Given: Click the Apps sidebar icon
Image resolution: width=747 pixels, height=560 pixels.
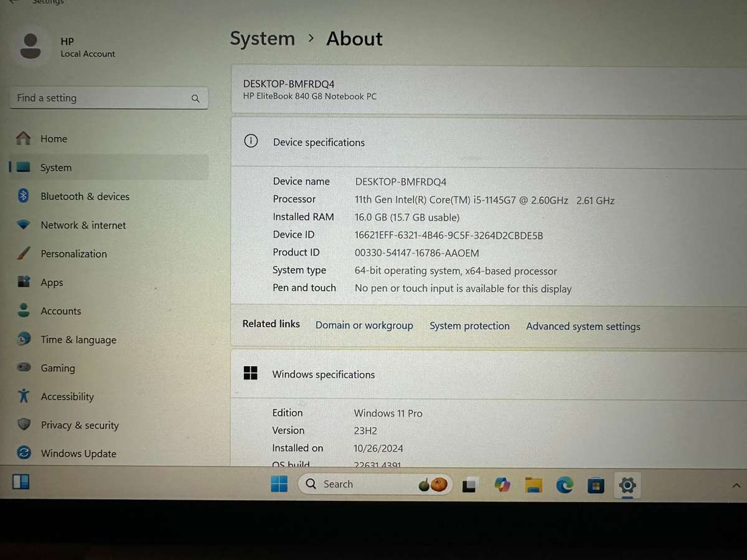Looking at the screenshot, I should (23, 282).
